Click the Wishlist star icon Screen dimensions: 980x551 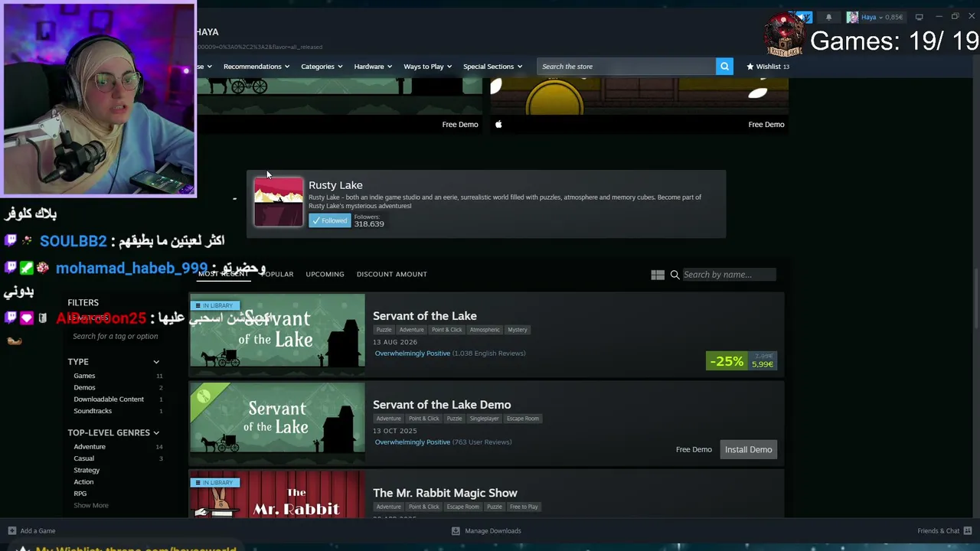(x=750, y=67)
